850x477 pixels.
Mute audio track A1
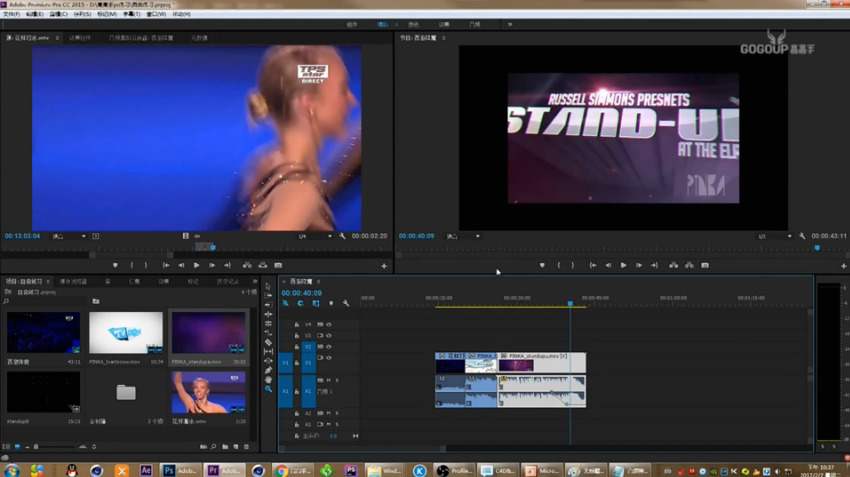(329, 381)
